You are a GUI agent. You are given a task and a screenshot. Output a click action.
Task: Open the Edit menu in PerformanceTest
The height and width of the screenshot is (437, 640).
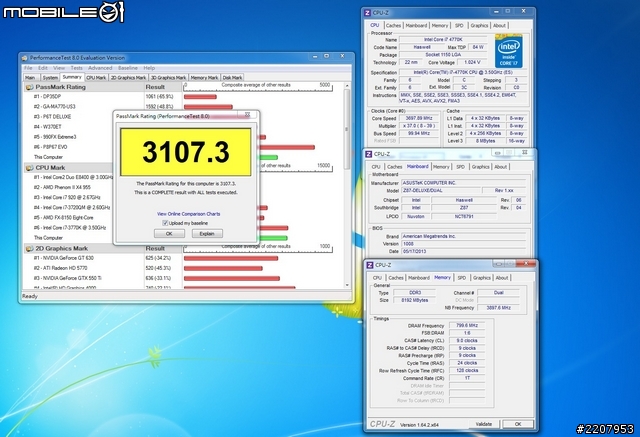click(x=43, y=68)
